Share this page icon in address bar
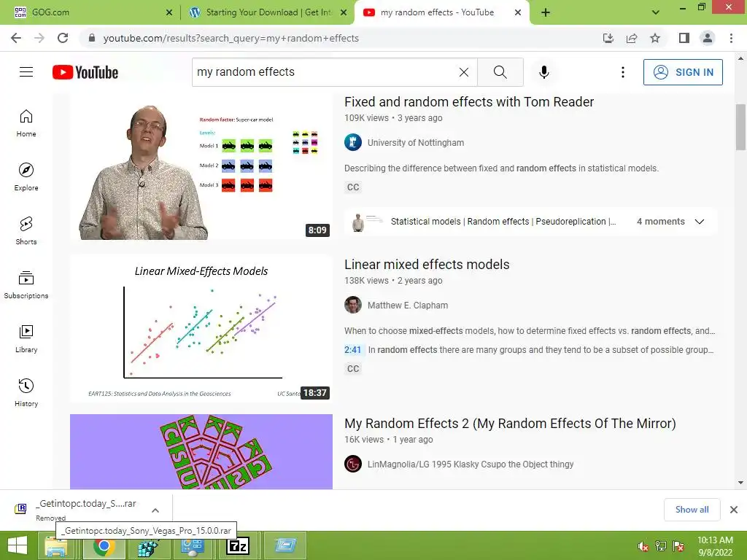 632,38
